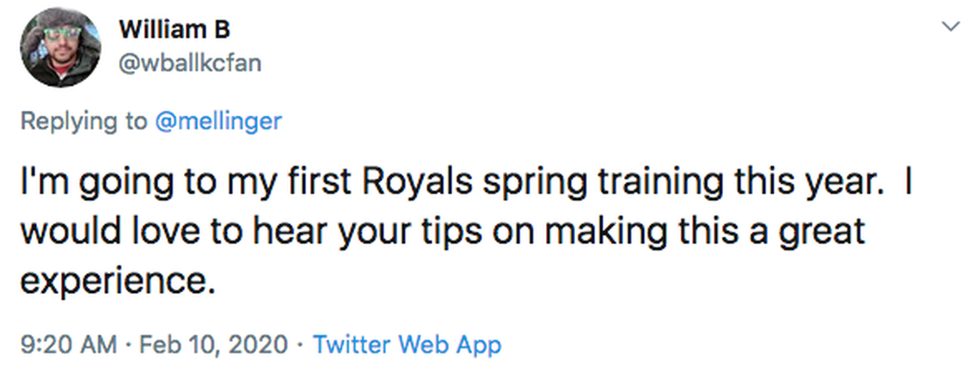This screenshot has height=383, width=980.
Task: Click the word "great" in the tweet
Action: (x=821, y=233)
